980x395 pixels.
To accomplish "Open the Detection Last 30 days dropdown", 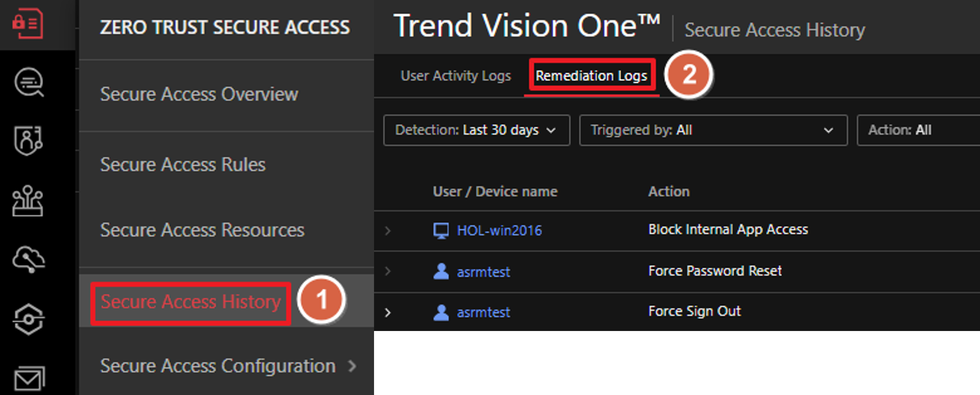I will click(x=476, y=130).
